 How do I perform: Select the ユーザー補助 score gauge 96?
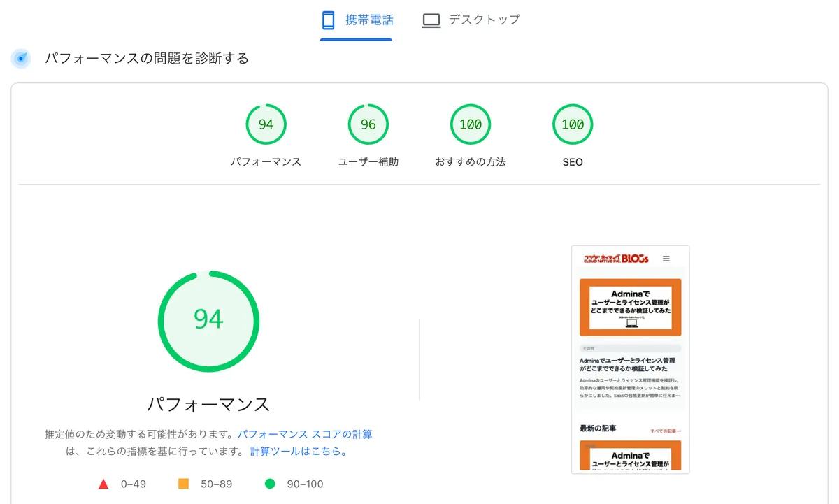(368, 124)
